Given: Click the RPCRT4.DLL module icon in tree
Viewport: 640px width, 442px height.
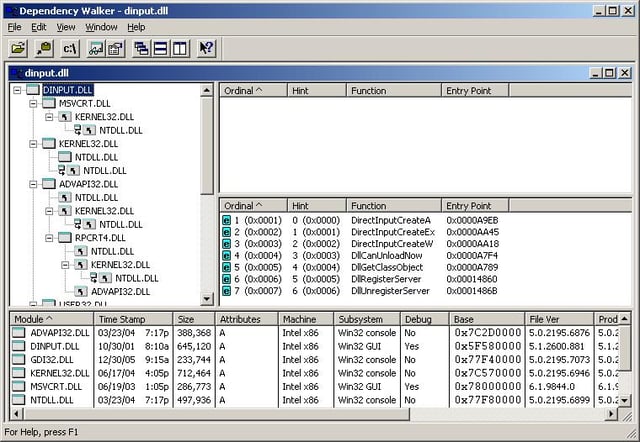Looking at the screenshot, I should [64, 238].
